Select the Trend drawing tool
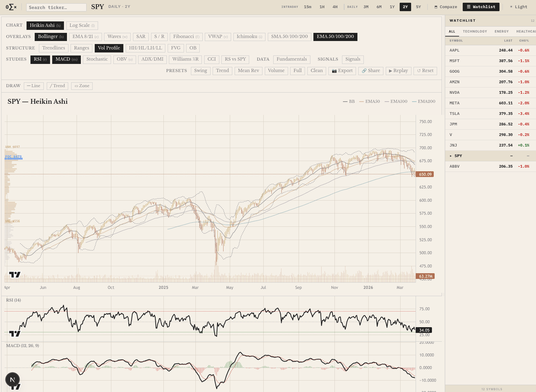536x392 pixels. point(58,86)
